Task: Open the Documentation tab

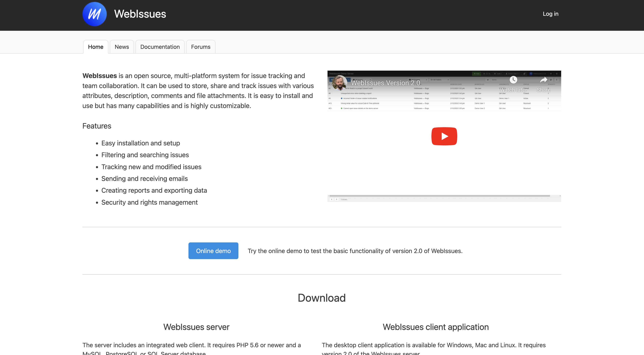Action: click(160, 47)
